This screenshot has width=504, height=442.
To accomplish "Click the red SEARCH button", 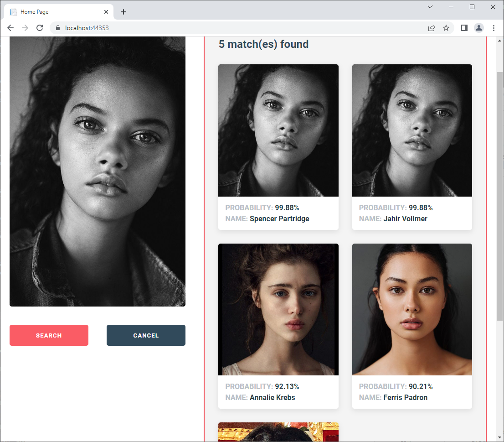I will (x=49, y=335).
